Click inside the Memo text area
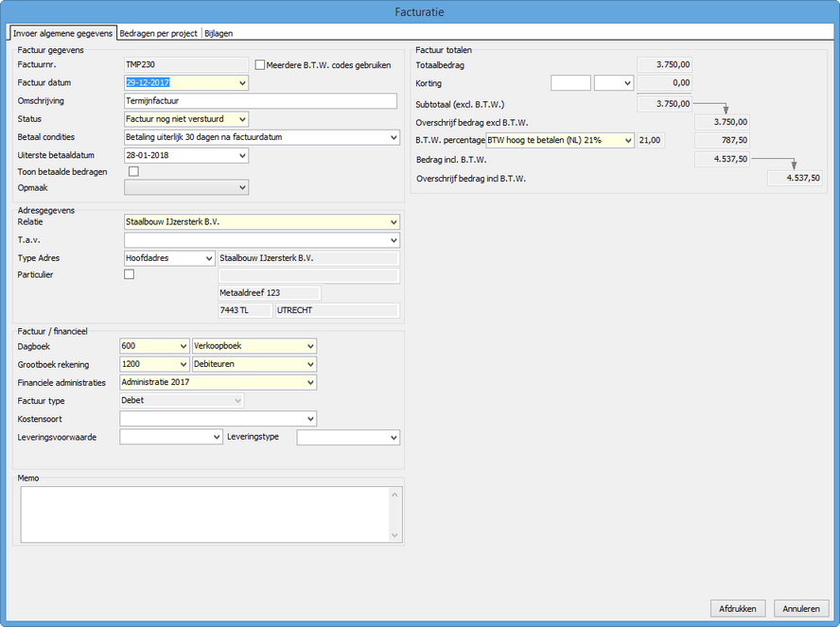Viewport: 840px width, 627px height. (x=204, y=514)
